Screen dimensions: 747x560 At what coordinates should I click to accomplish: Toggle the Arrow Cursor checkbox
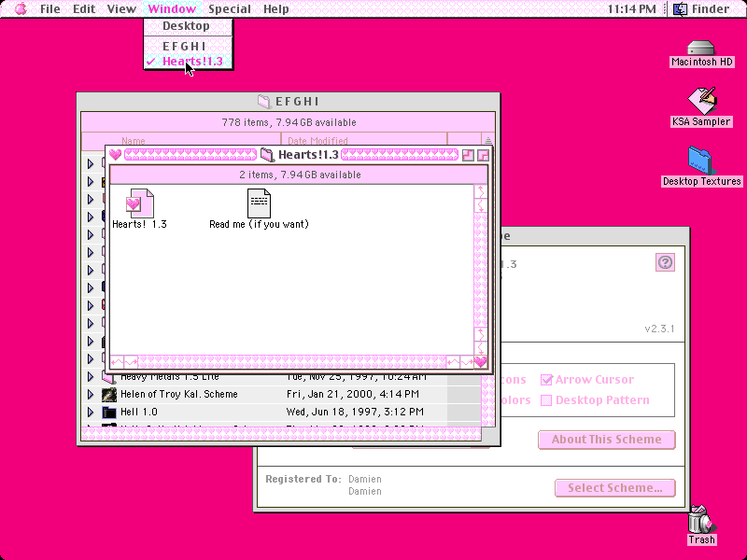click(546, 380)
